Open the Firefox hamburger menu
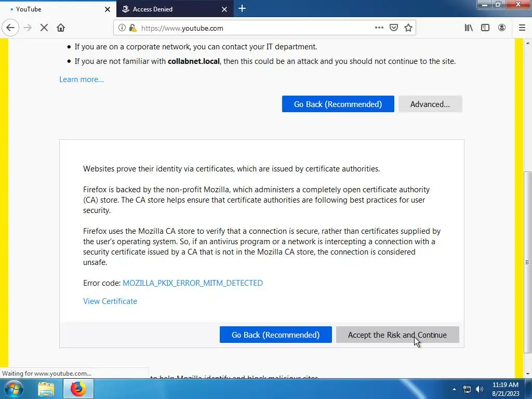Viewport: 532px width, 399px height. tap(522, 28)
